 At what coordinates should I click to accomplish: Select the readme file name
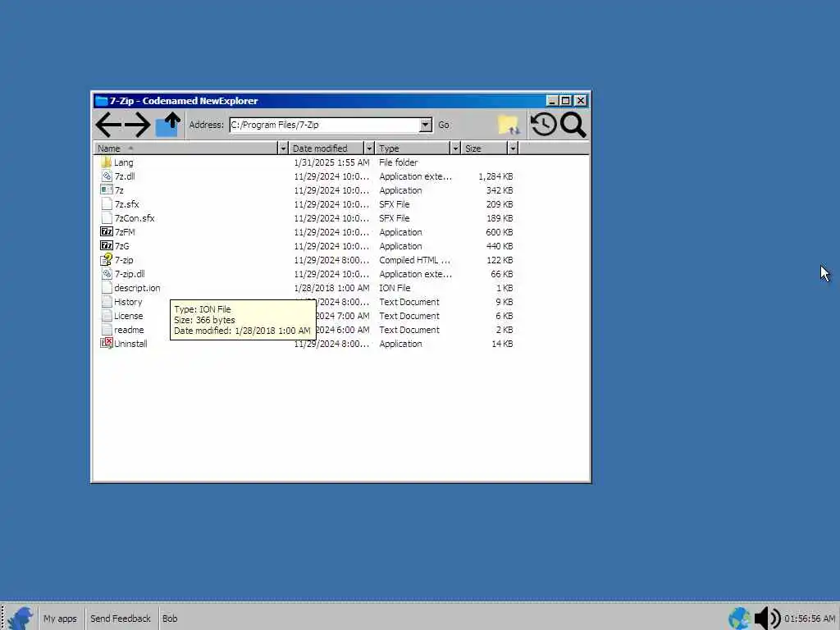pos(129,330)
